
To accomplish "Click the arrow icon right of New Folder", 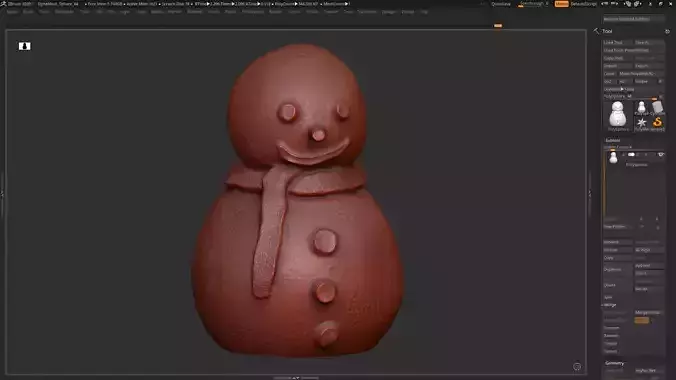I will coord(642,227).
